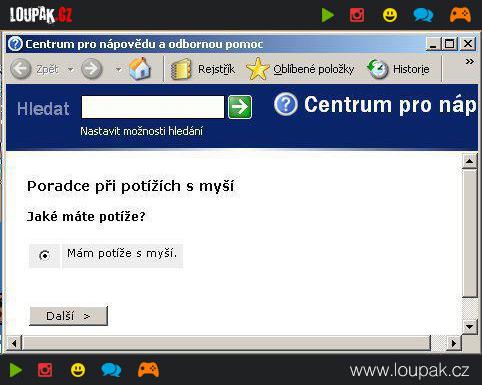Open the Home house icon
This screenshot has width=482, height=385.
coord(140,69)
